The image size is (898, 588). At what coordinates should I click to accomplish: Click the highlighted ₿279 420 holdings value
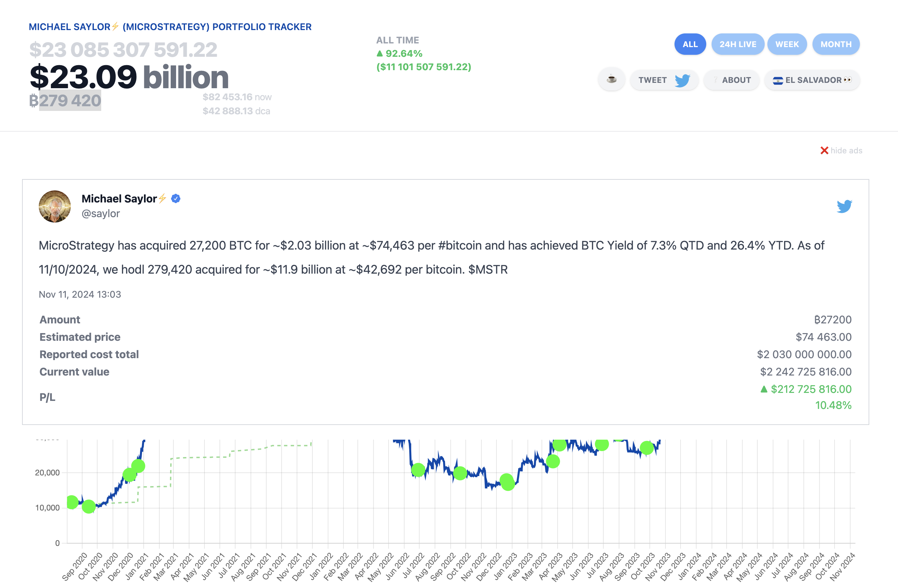tap(65, 100)
